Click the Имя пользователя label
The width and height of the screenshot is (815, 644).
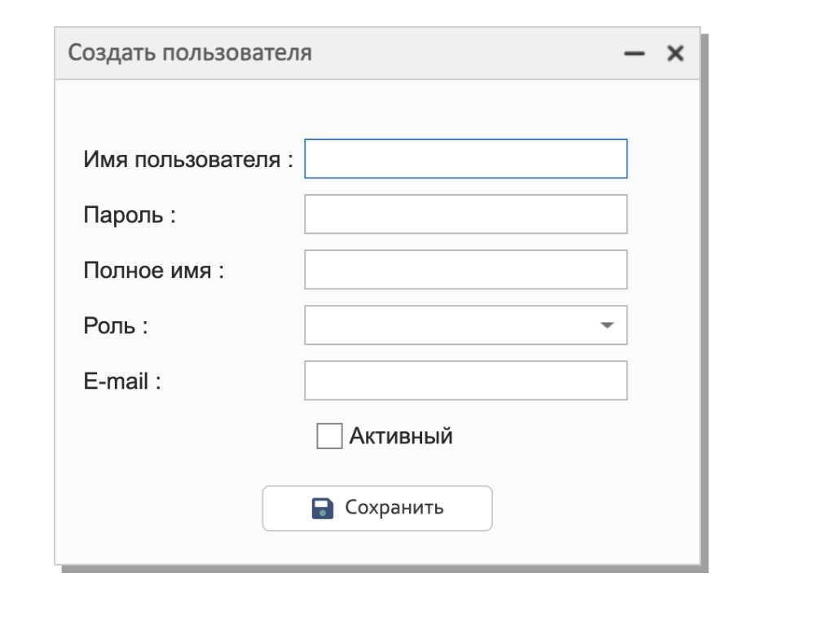point(187,159)
